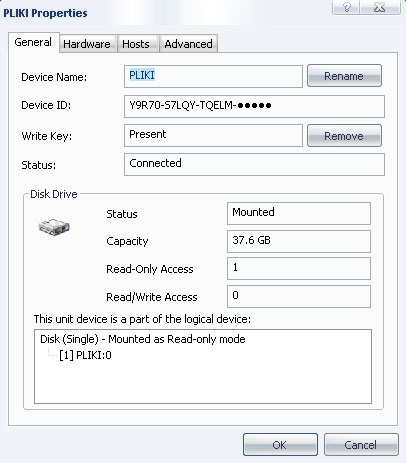Select the [1] PLIKI:0 tree item
406x463 pixels.
point(85,355)
